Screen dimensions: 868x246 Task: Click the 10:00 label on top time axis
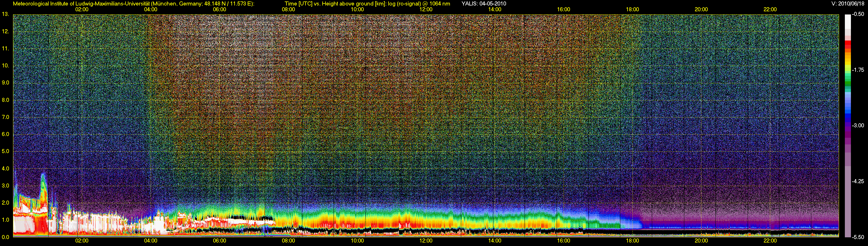pos(357,10)
